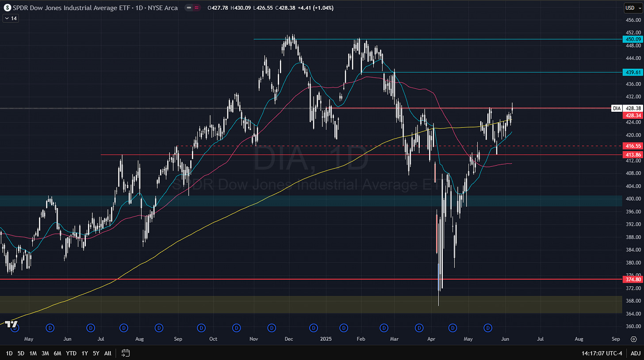Image resolution: width=644 pixels, height=360 pixels.
Task: Click the Apr label on time axis
Action: pyautogui.click(x=432, y=339)
